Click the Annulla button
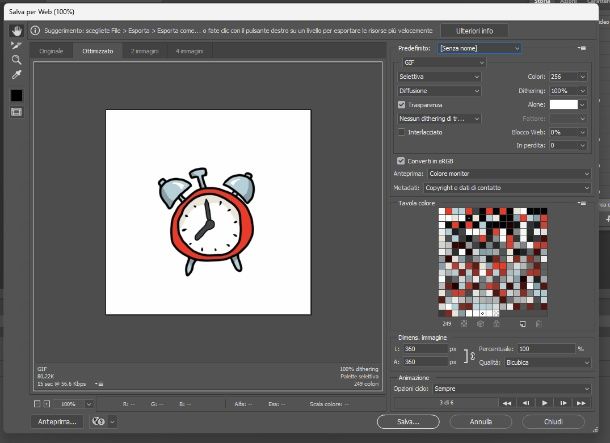The height and width of the screenshot is (443, 610). [481, 421]
